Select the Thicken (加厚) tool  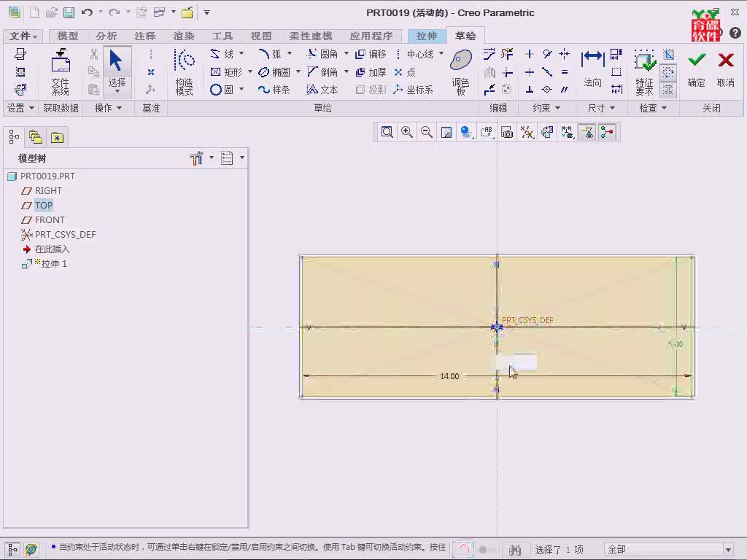coord(371,72)
